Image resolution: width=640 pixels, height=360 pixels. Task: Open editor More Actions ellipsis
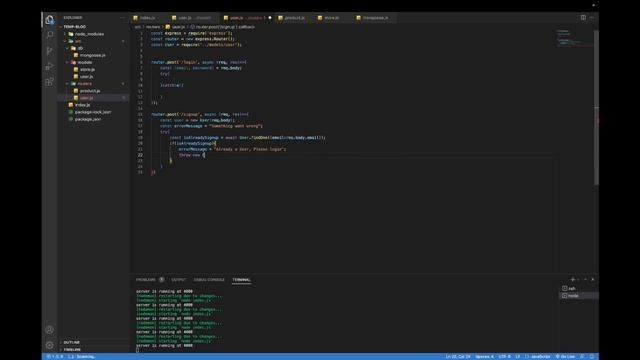(592, 18)
